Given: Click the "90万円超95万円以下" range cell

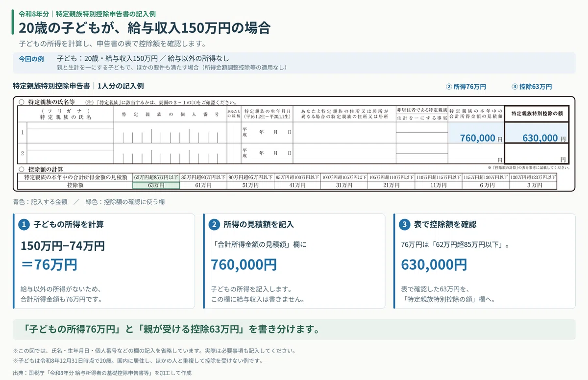Looking at the screenshot, I should click(x=250, y=177).
